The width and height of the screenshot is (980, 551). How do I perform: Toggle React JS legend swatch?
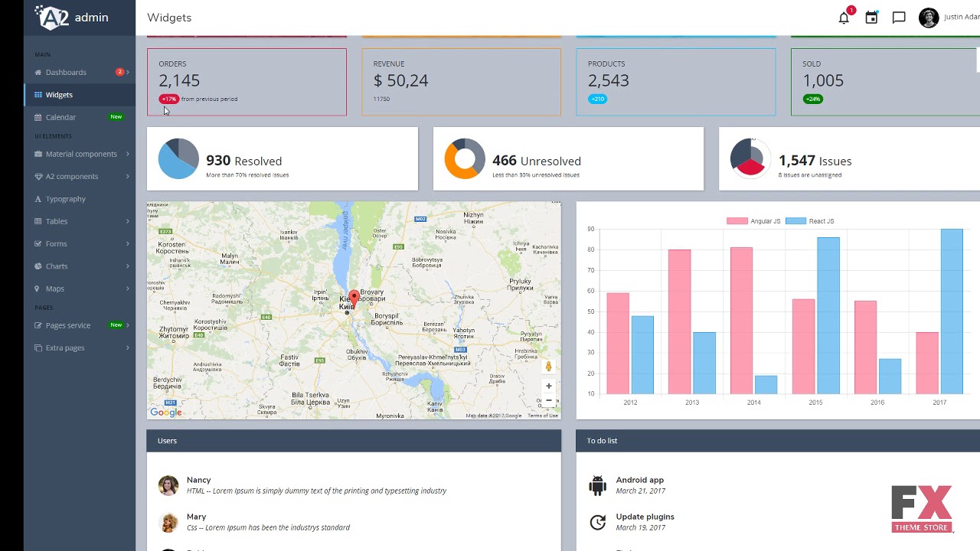795,221
